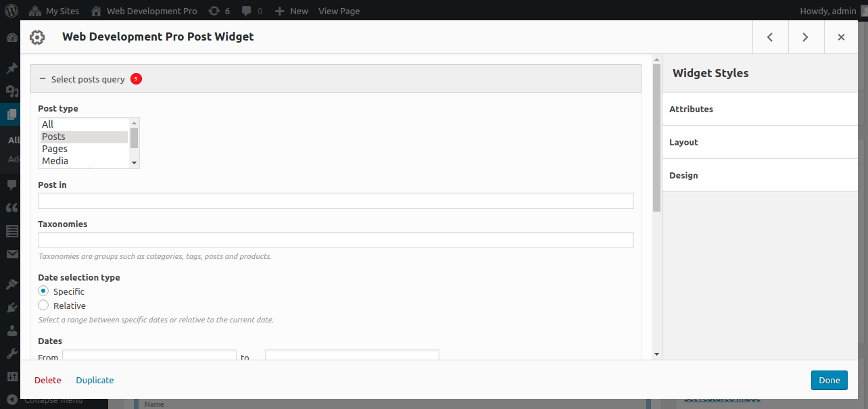Expand the Attributes widget styles section
Image resolution: width=868 pixels, height=409 pixels.
click(x=760, y=109)
